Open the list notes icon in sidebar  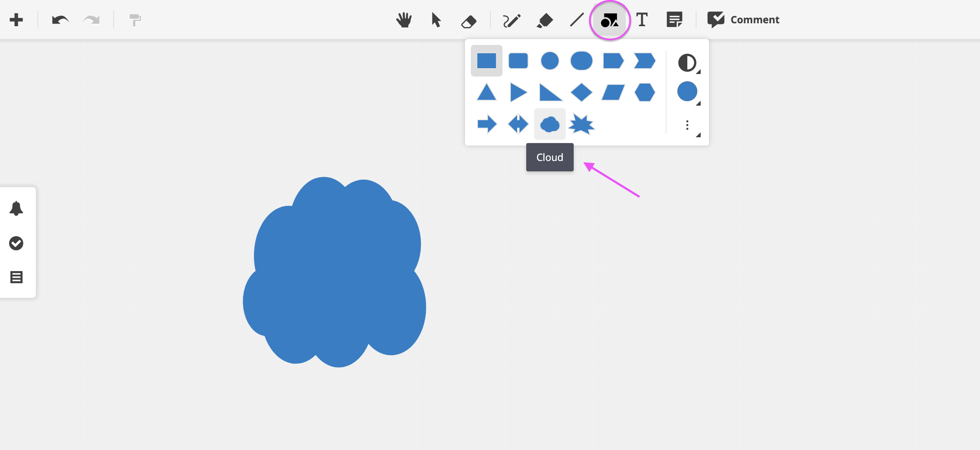16,277
